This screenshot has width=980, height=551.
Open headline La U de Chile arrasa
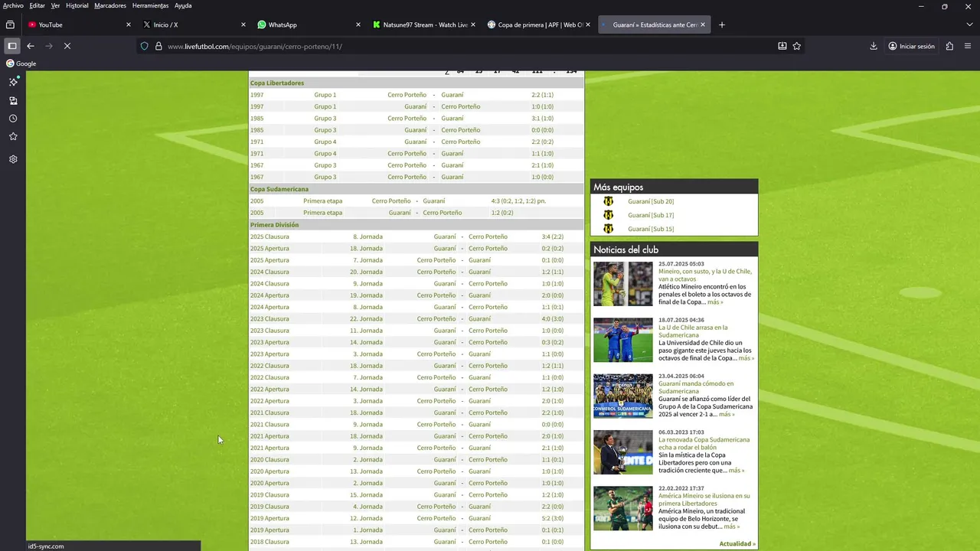pyautogui.click(x=693, y=331)
